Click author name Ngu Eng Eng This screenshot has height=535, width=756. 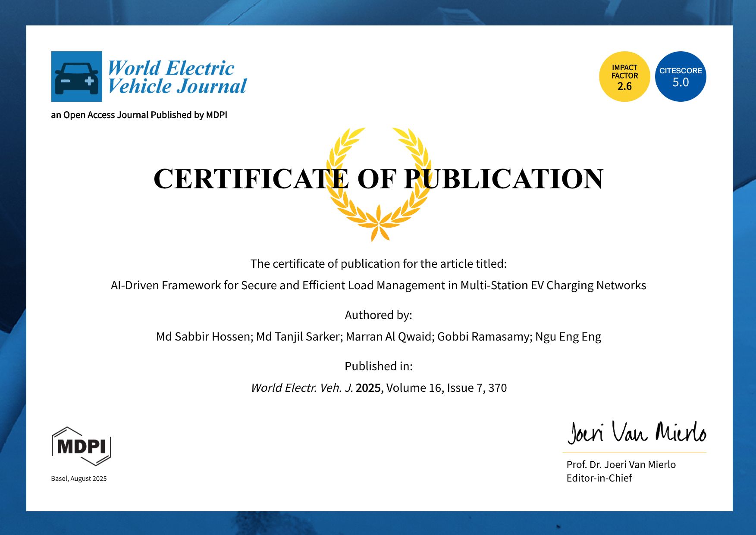(568, 337)
